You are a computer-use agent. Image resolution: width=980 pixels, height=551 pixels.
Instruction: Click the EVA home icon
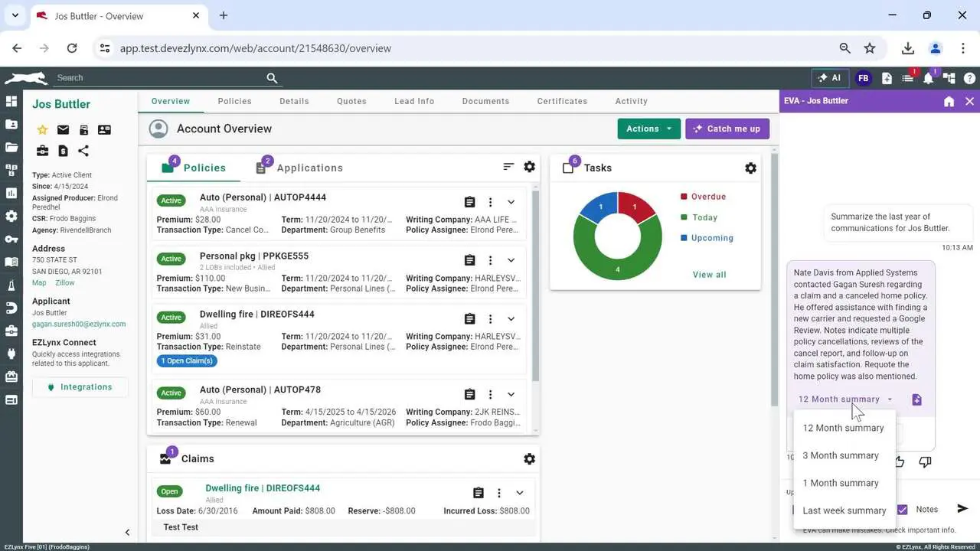[949, 101]
